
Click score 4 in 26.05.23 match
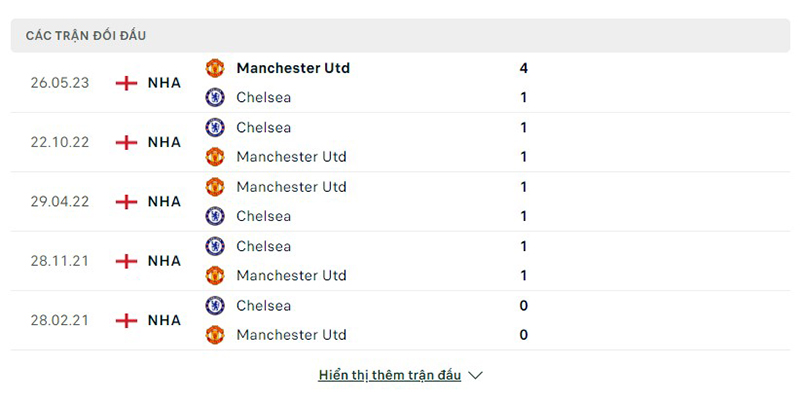click(x=524, y=68)
